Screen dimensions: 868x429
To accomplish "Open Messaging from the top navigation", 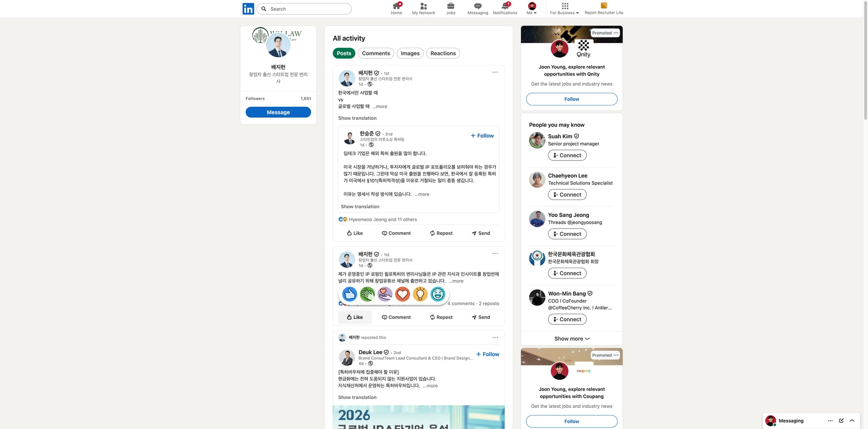I will click(477, 8).
